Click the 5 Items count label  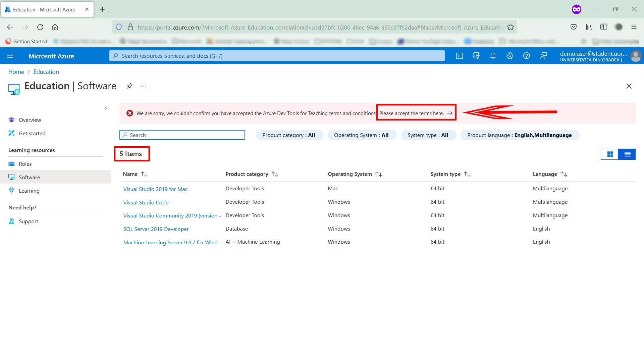[131, 154]
